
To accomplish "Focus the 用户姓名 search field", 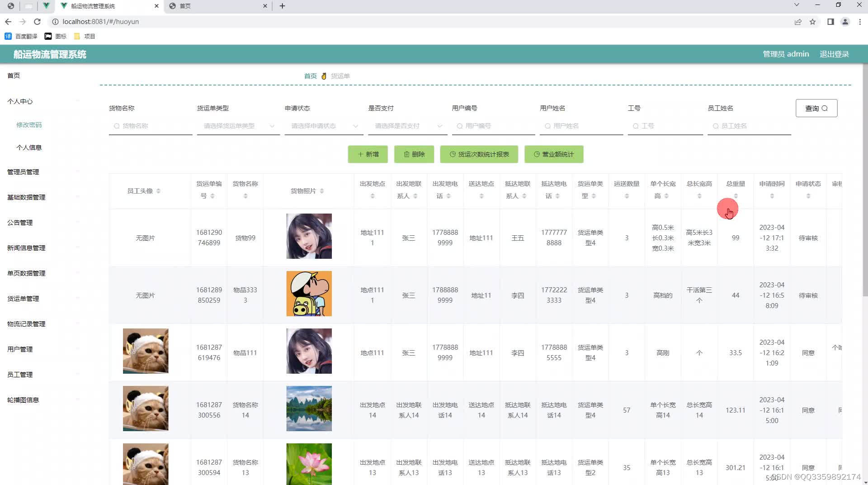I will point(581,126).
